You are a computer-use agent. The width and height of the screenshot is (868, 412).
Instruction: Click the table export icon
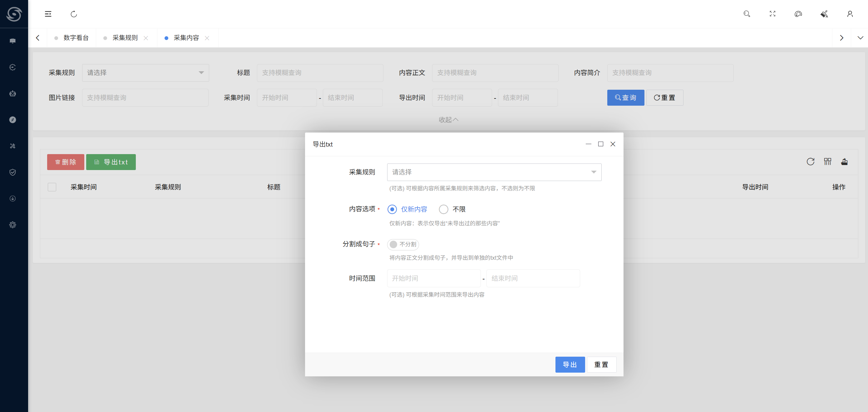click(844, 162)
